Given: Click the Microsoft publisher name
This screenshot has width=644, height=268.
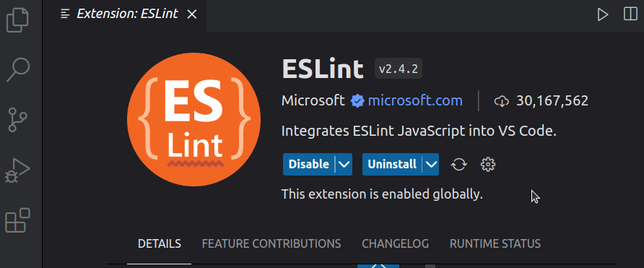Looking at the screenshot, I should tap(313, 100).
